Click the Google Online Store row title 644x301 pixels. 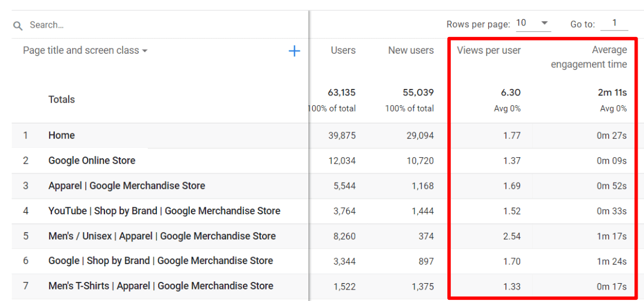tap(92, 161)
